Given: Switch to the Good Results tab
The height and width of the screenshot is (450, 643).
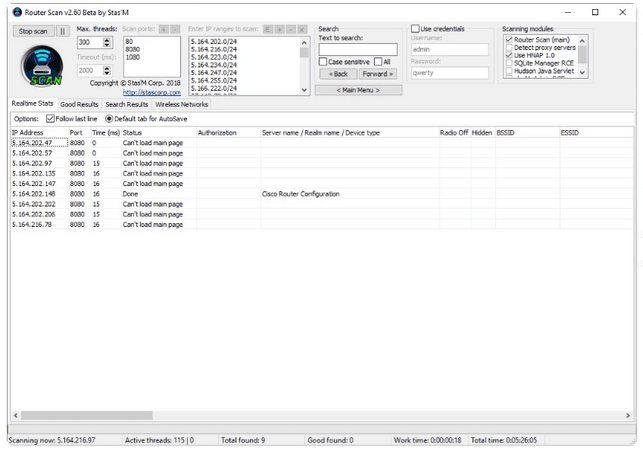Looking at the screenshot, I should (x=79, y=104).
